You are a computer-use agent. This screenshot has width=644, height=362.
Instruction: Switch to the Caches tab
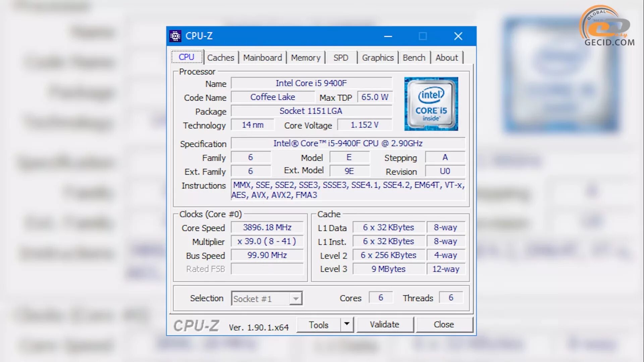(220, 58)
